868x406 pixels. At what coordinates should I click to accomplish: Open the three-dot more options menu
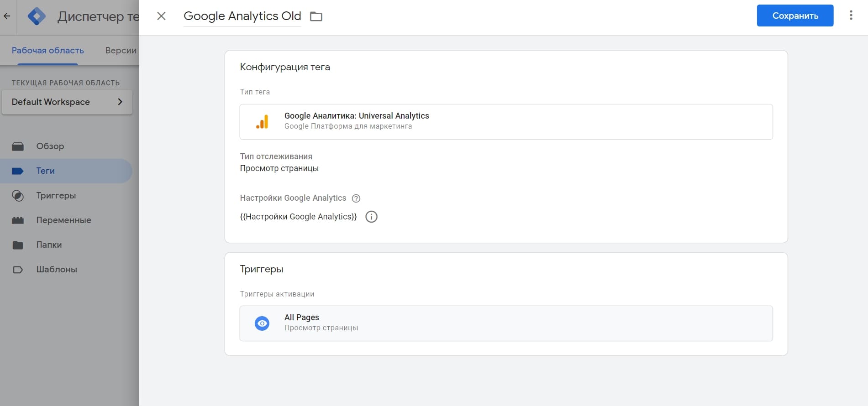pos(851,16)
